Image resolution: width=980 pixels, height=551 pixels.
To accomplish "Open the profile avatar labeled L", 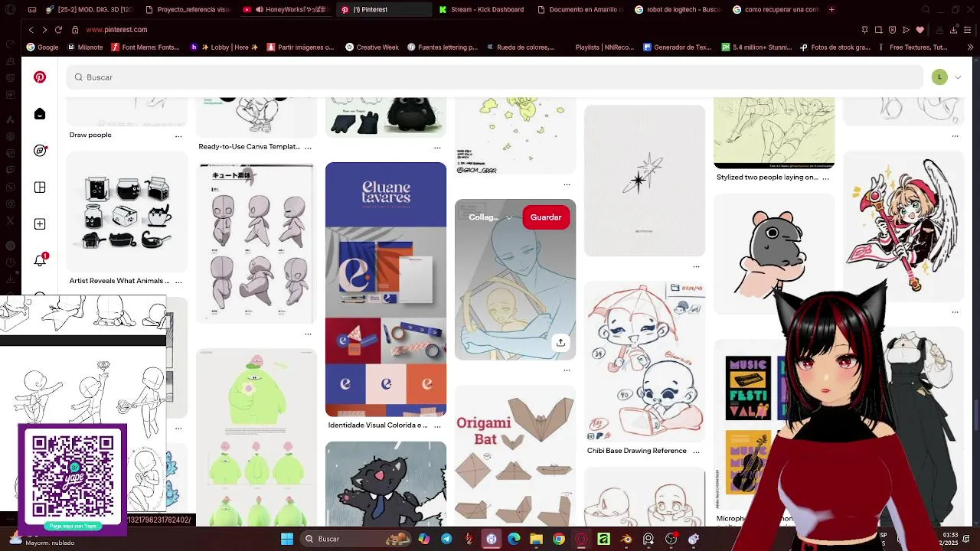I will [x=939, y=77].
